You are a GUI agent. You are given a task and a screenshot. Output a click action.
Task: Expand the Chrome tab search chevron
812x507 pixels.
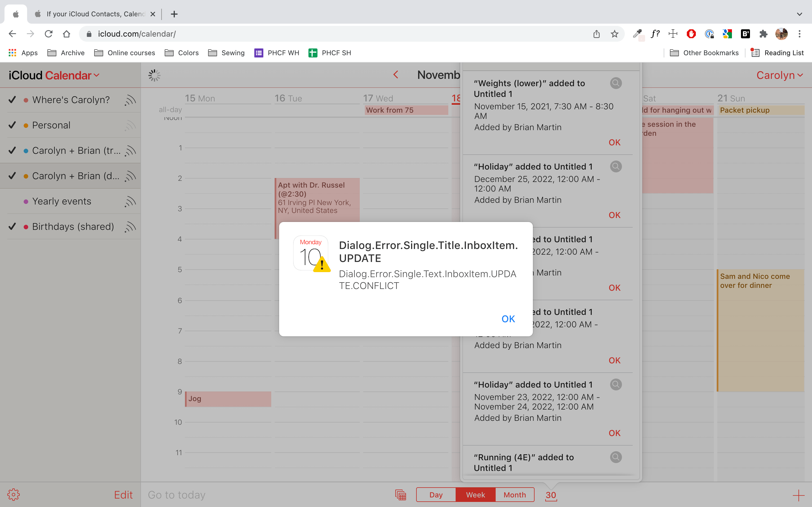(x=800, y=14)
